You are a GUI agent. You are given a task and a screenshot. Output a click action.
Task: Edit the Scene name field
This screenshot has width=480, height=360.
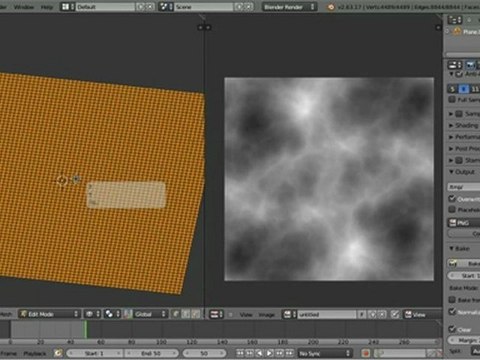click(x=203, y=7)
